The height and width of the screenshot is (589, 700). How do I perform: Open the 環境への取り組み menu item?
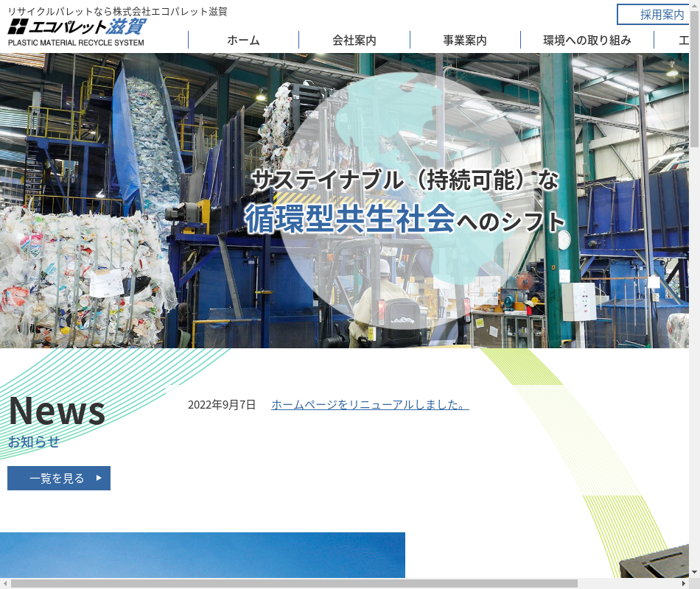587,40
